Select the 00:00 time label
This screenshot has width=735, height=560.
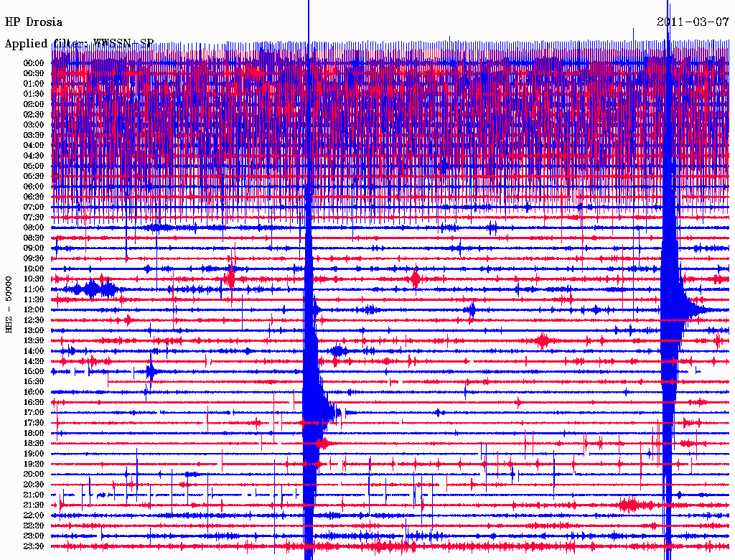(34, 63)
